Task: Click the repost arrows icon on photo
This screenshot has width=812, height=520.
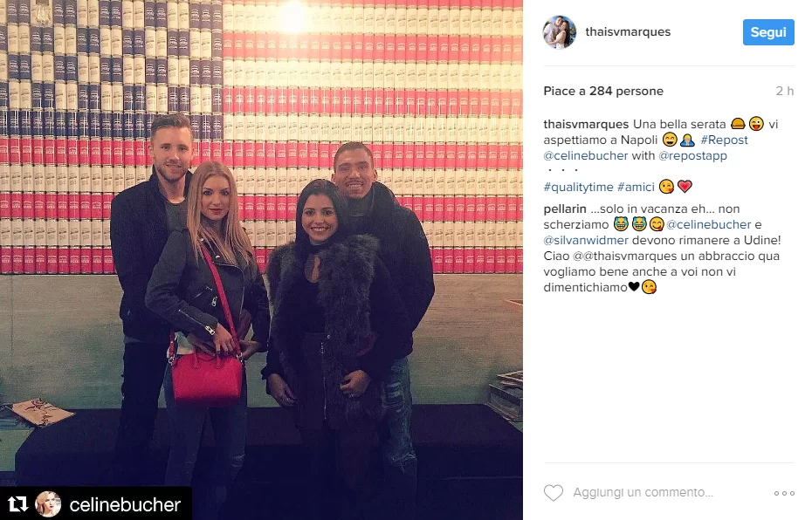Action: [x=17, y=504]
